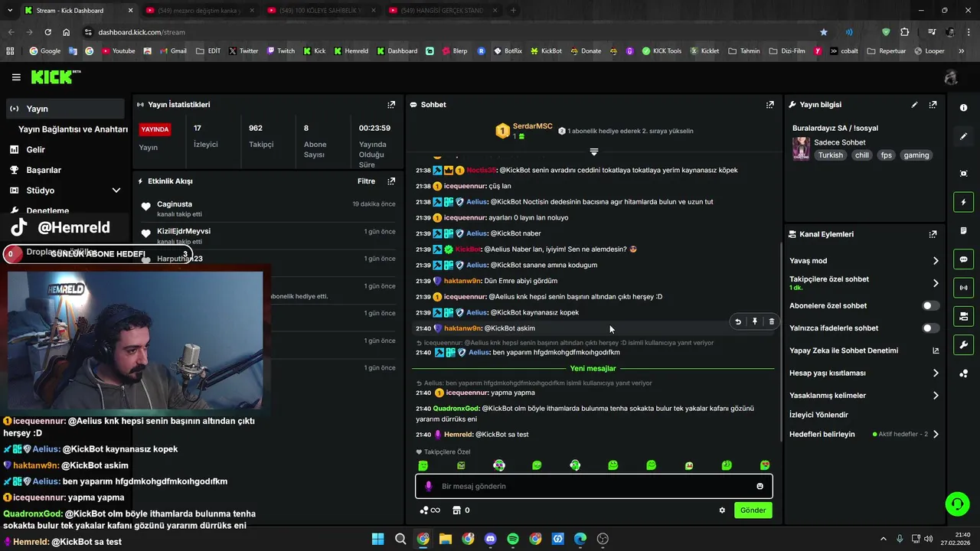Pop out the Sohbet chat panel
Screen dimensions: 980x551
tap(770, 105)
